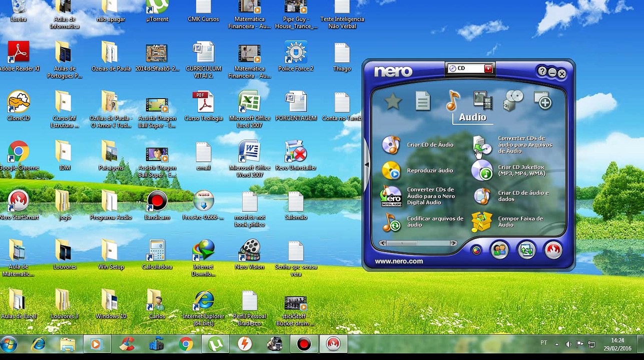Image resolution: width=644 pixels, height=360 pixels.
Task: Select the µTorrent desktop shortcut
Action: [157, 12]
